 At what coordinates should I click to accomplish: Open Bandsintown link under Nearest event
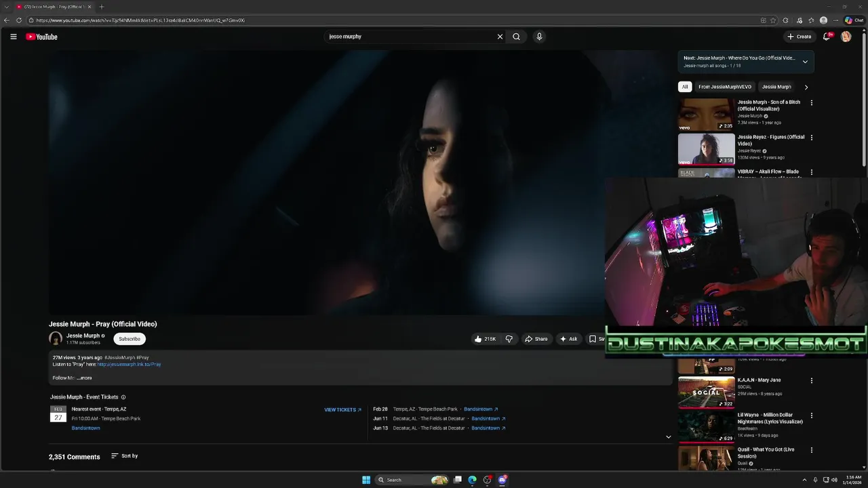86,428
